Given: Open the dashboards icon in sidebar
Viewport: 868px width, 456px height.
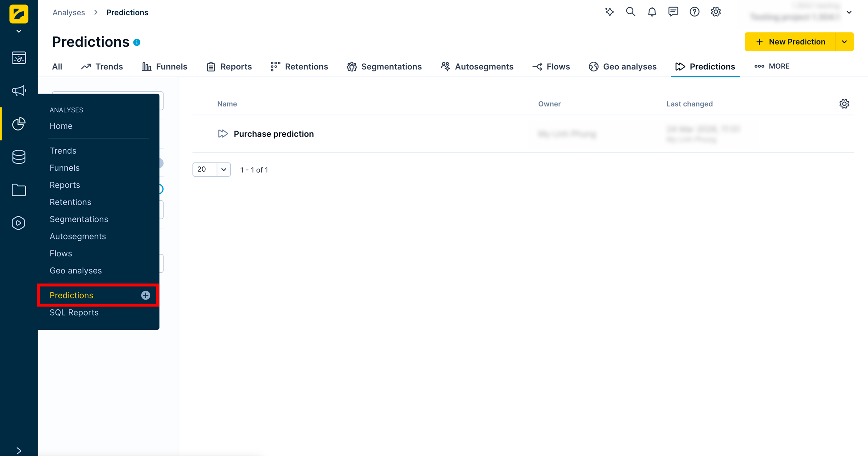Looking at the screenshot, I should 19,58.
